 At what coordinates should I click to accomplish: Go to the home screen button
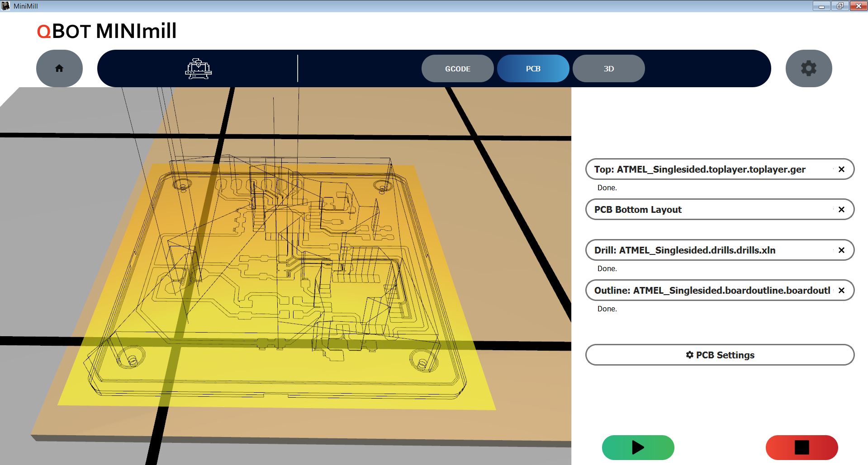tap(59, 68)
